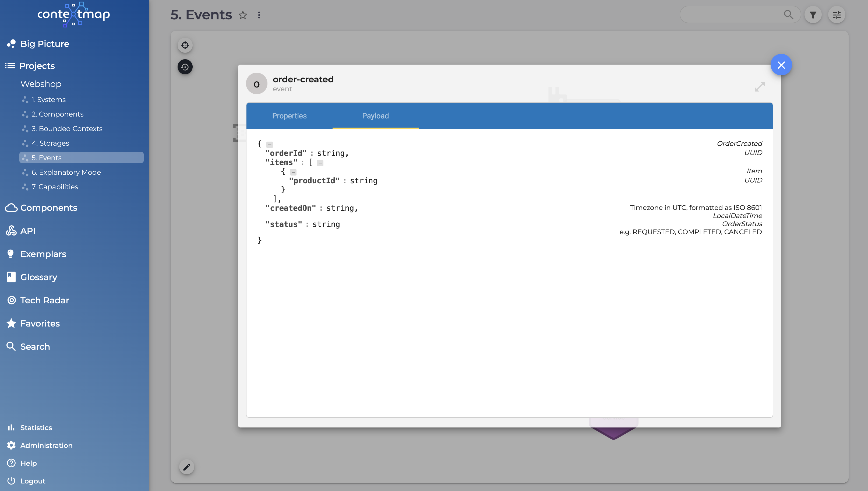
Task: Open Big Picture view
Action: click(44, 44)
